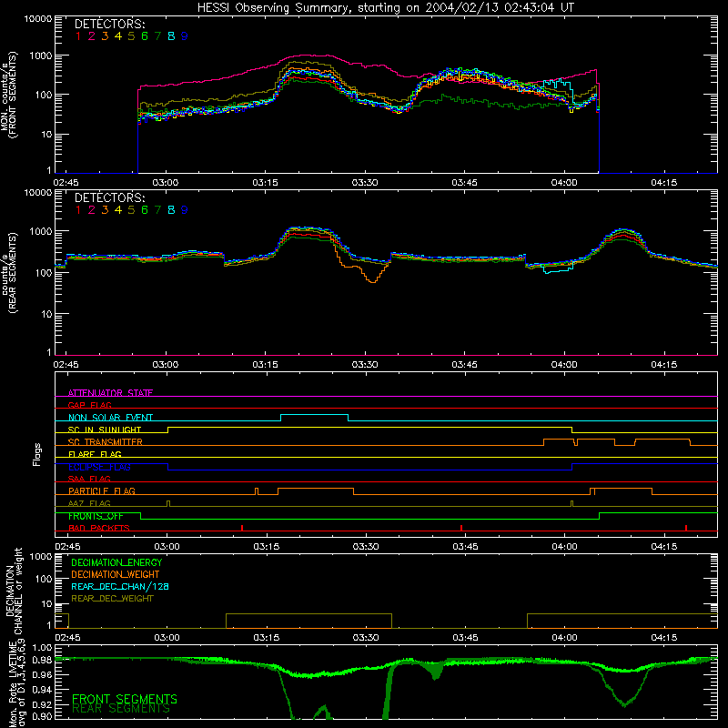Click the 0.92 tick on livetime axis

coord(42,704)
